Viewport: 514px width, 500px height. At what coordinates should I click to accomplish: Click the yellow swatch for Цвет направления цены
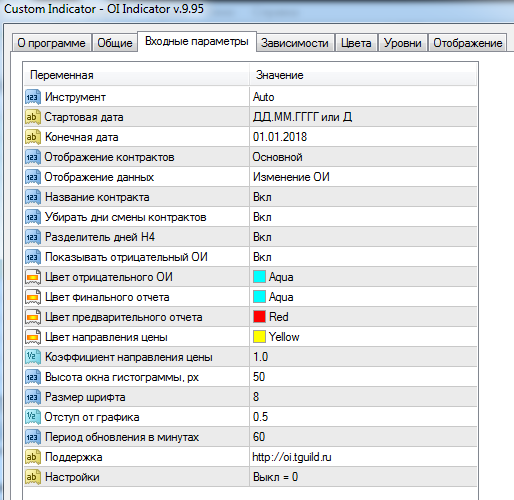point(259,337)
